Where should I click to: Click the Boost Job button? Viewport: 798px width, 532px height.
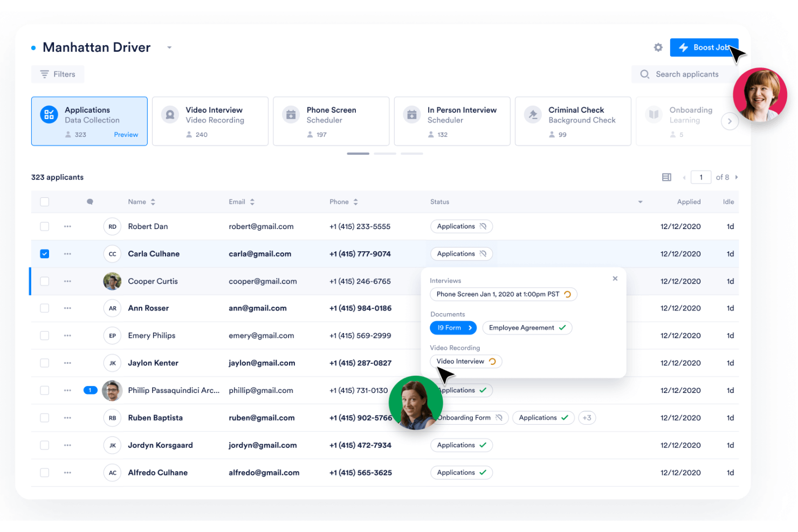pyautogui.click(x=704, y=47)
